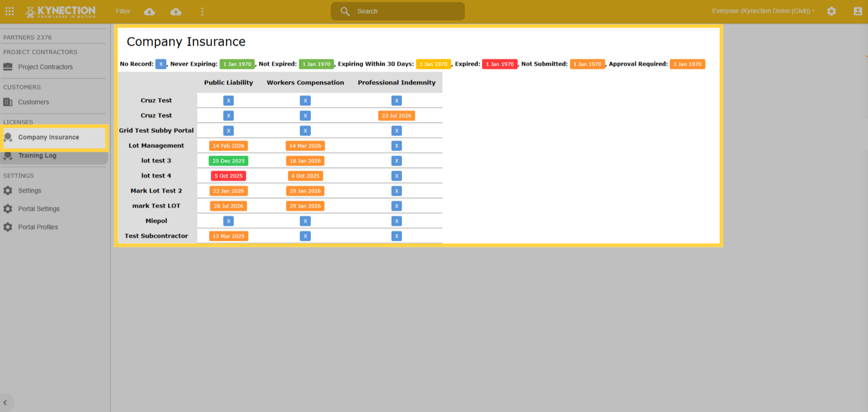Open the user account profile icon
This screenshot has height=412, width=868.
(858, 11)
